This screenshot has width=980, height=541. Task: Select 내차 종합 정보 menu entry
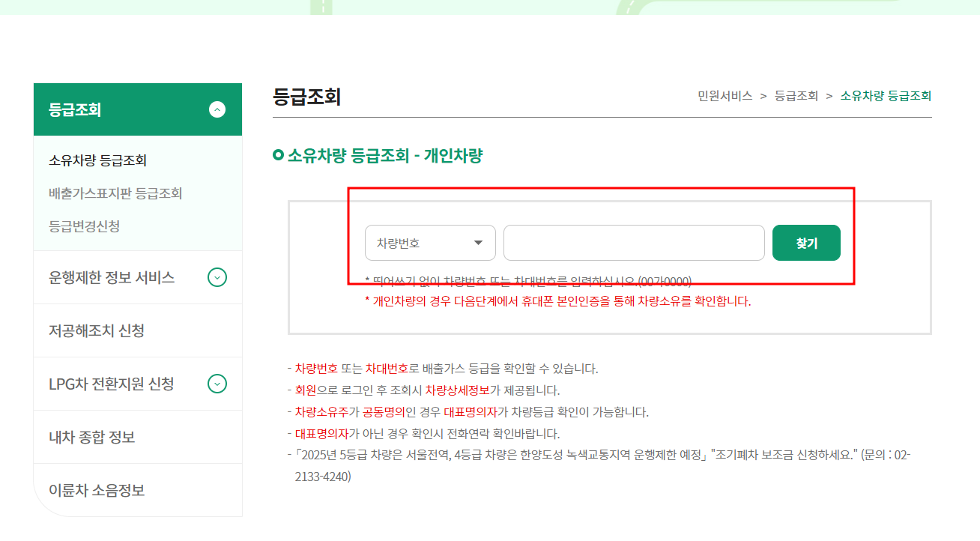click(x=91, y=437)
